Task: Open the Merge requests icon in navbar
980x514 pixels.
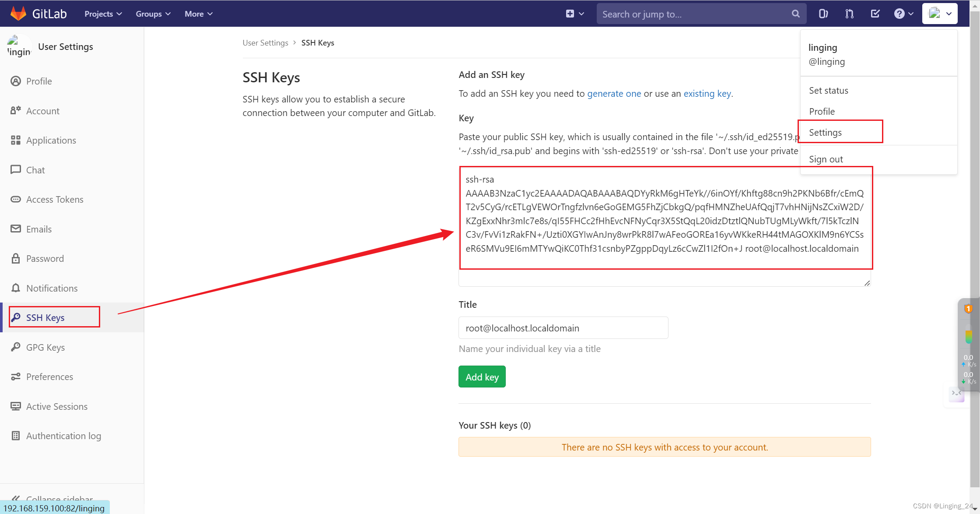Action: pos(849,14)
